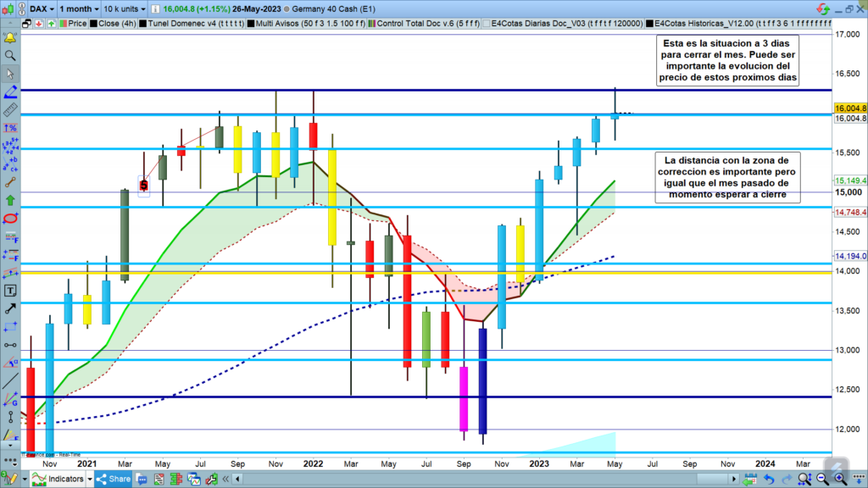This screenshot has height=488, width=868.
Task: Select the magnifier zoom tool
Action: (x=10, y=56)
